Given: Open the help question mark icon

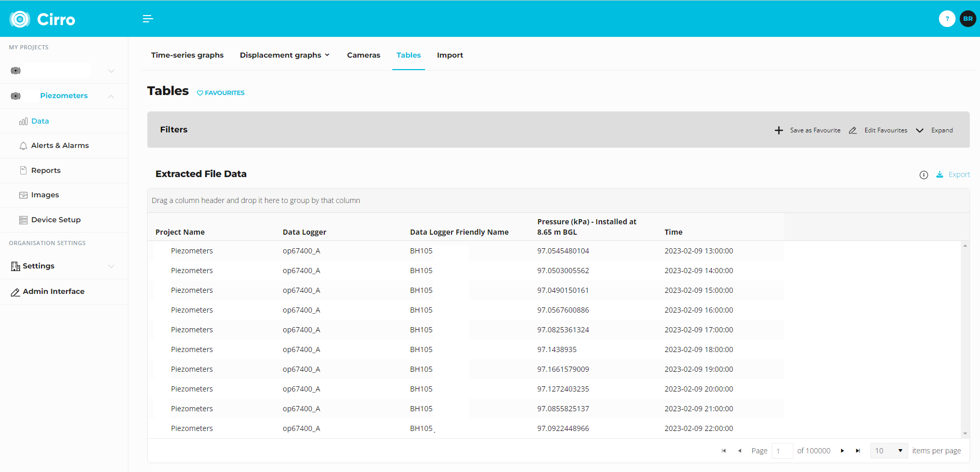Looking at the screenshot, I should tap(947, 19).
